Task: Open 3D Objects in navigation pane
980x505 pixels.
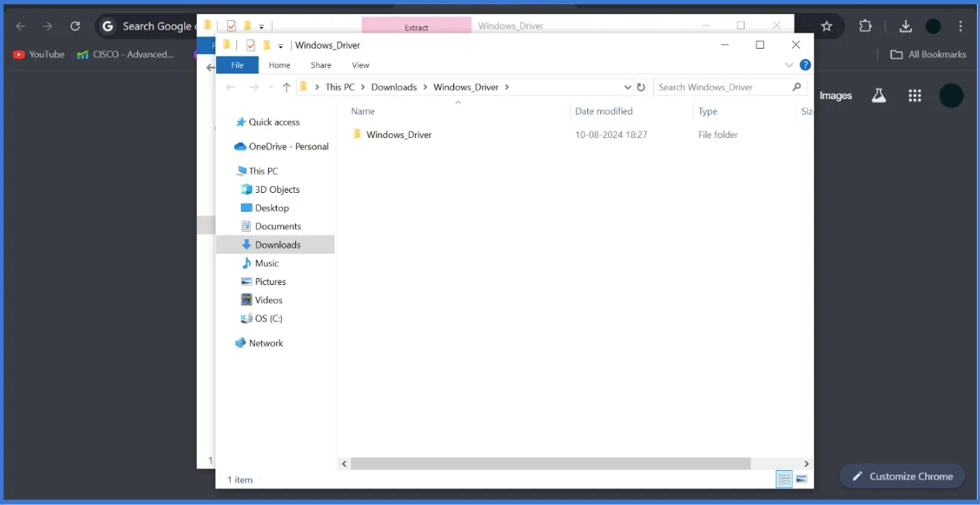Action: tap(277, 190)
